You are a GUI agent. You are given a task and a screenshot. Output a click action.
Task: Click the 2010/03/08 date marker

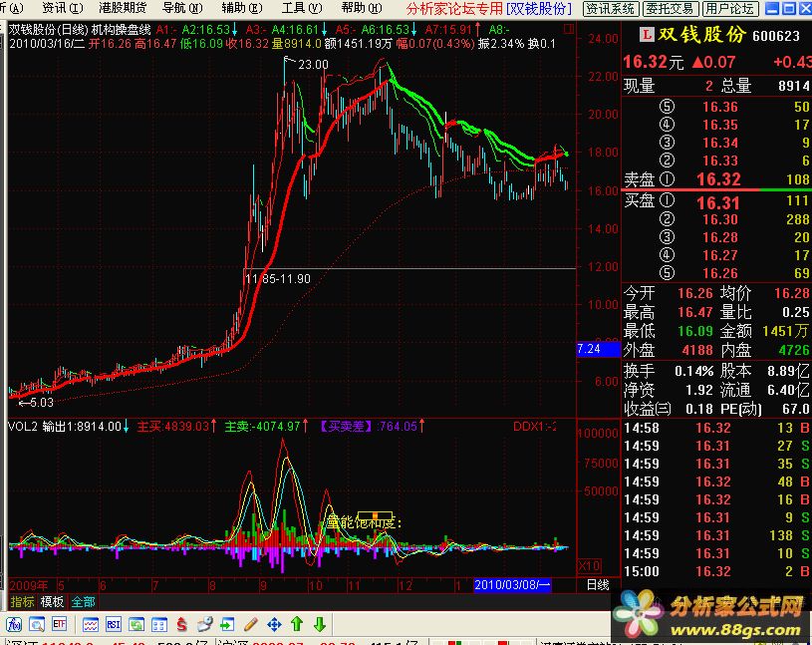point(512,585)
